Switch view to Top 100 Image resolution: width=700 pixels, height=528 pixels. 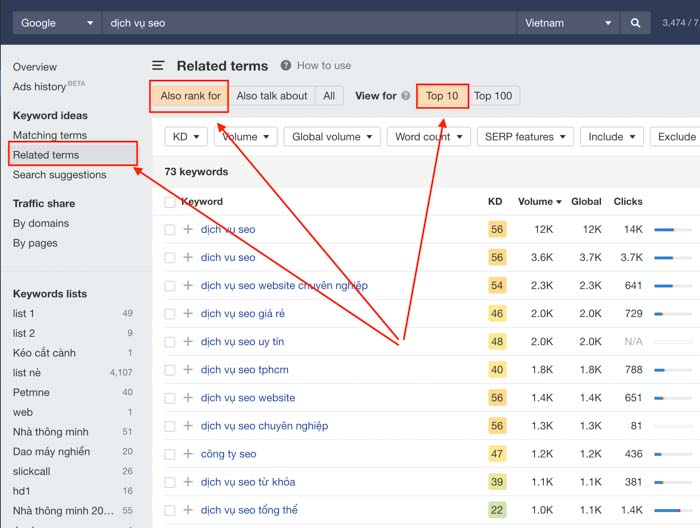493,96
